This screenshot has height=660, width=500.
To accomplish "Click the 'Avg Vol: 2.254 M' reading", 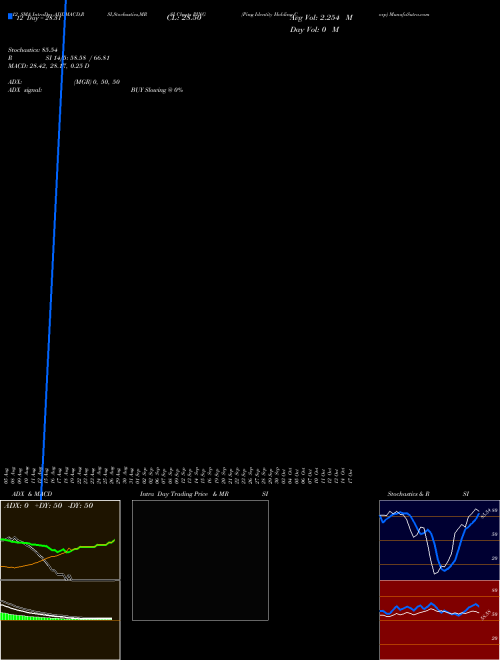I will click(321, 18).
